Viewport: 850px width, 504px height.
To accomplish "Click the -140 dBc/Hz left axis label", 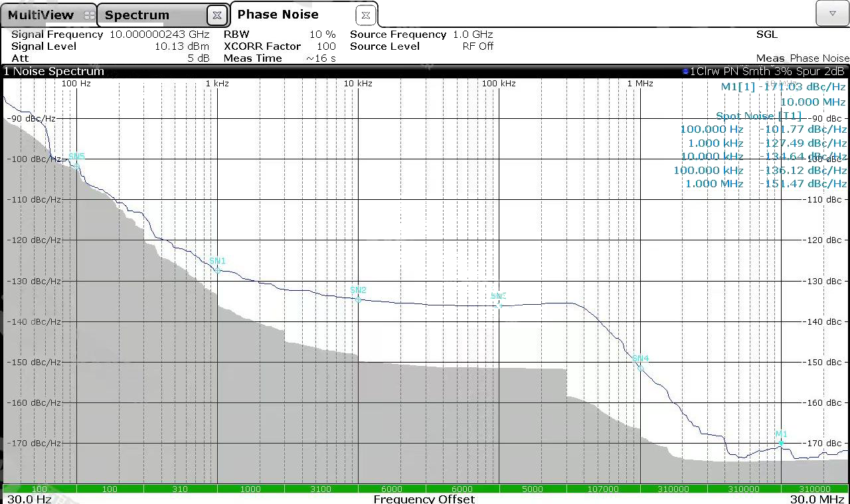I will (34, 321).
